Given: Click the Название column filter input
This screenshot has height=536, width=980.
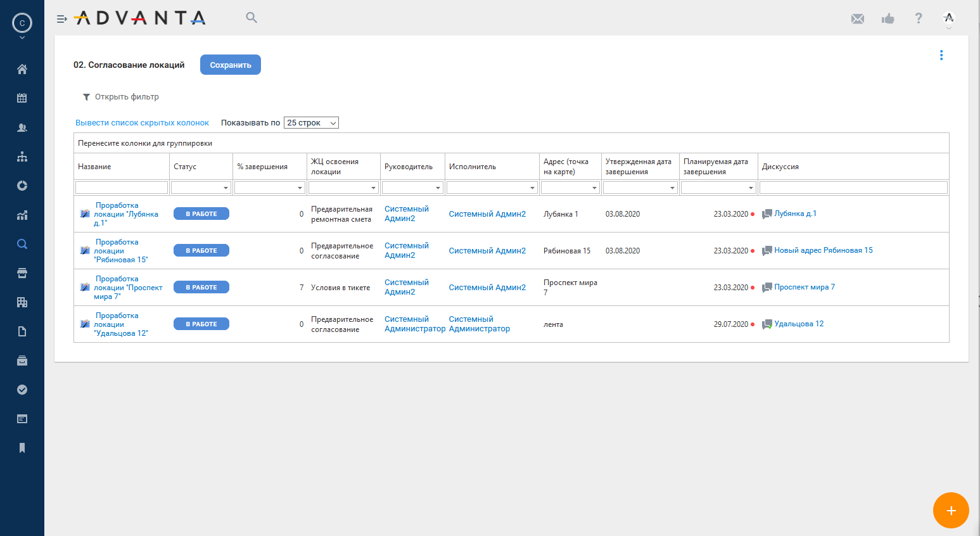Looking at the screenshot, I should [122, 188].
